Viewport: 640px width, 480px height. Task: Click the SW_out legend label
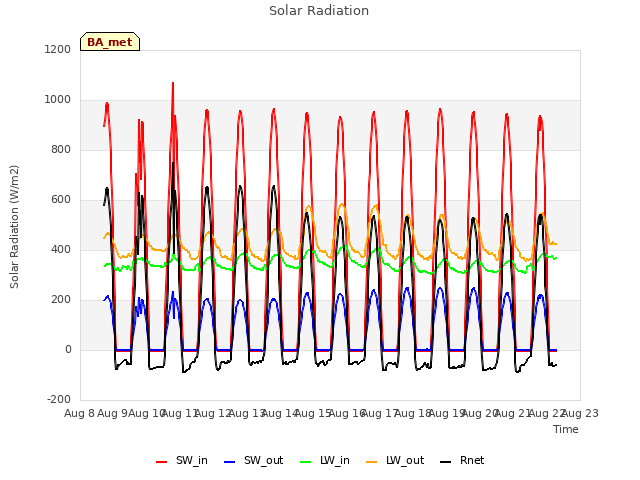click(263, 460)
